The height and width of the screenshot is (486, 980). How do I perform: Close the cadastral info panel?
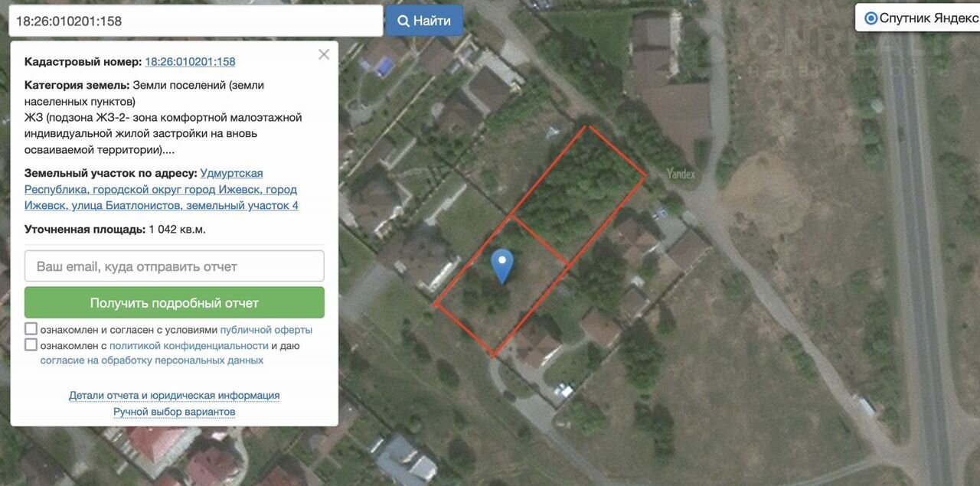[x=324, y=54]
